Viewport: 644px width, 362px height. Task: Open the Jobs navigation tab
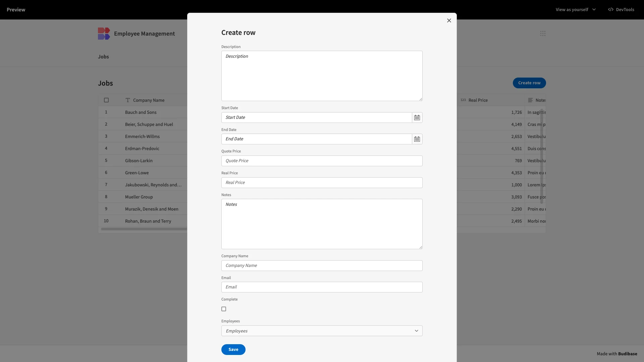click(103, 57)
